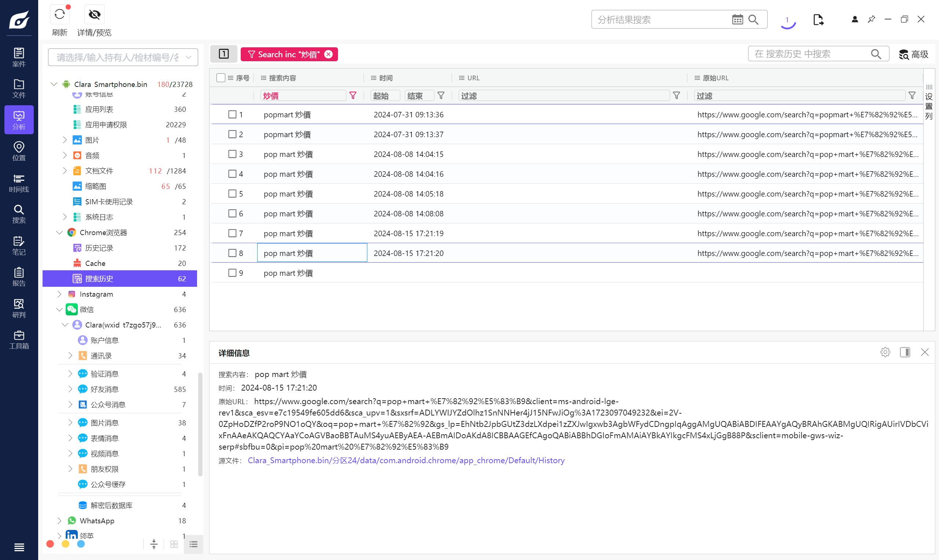Screen dimensions: 939x560
Task: Open the detail panel settings gear
Action: coord(885,352)
